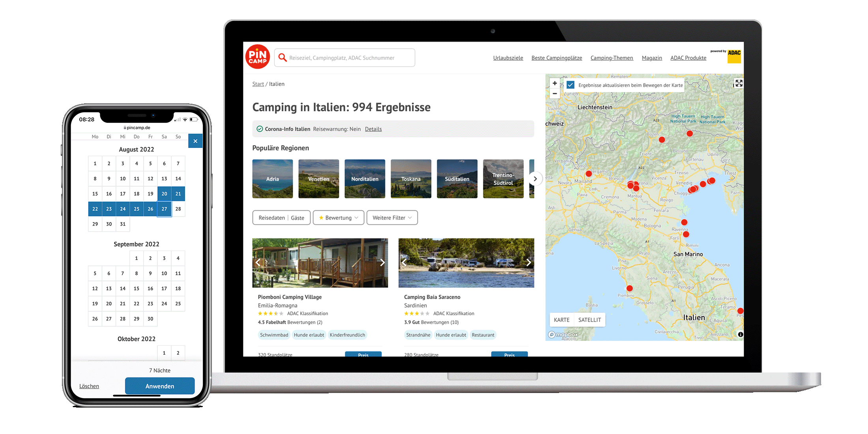The height and width of the screenshot is (434, 868).
Task: Select August 31 on phone calendar
Action: pyautogui.click(x=123, y=224)
